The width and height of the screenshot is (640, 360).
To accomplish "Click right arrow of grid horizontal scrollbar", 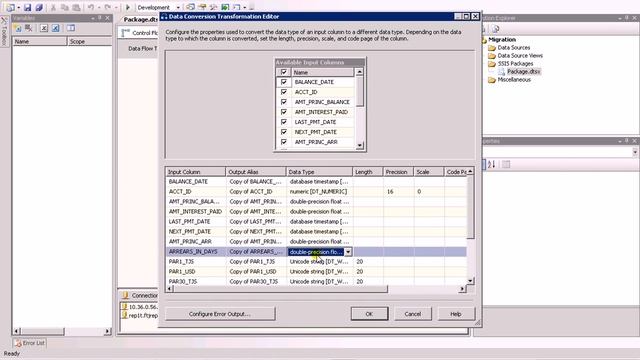I will tap(462, 289).
